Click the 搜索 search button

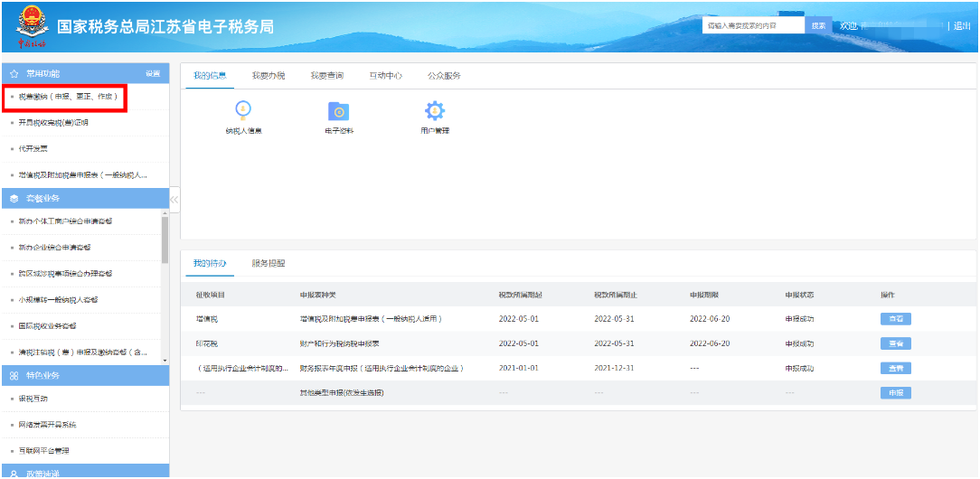click(818, 26)
